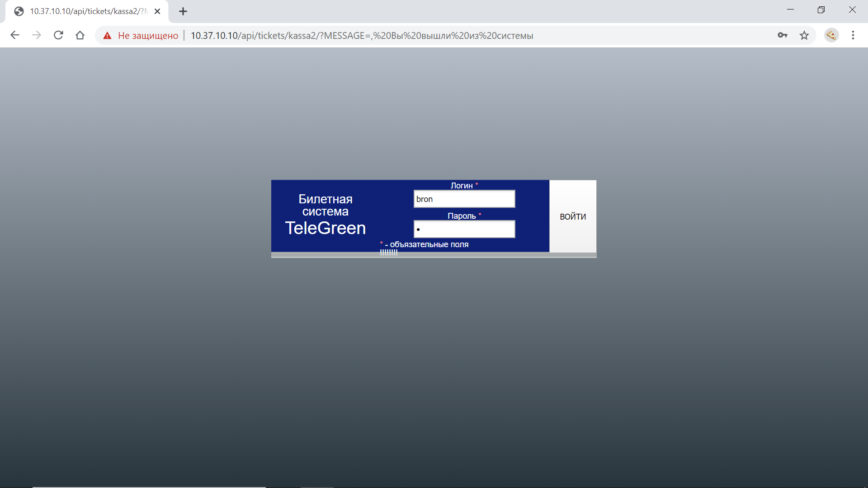The image size is (868, 488).
Task: Close the 10.37.10.10 tab
Action: point(157,12)
